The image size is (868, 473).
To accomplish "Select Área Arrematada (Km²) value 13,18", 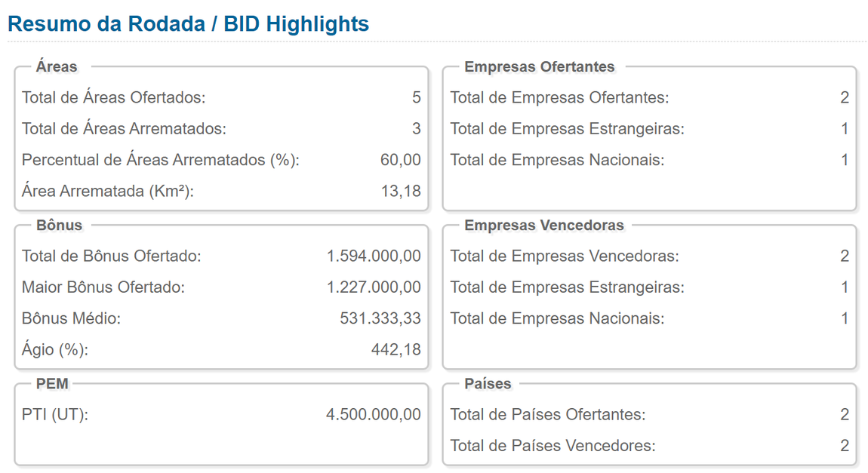I will pos(401,191).
